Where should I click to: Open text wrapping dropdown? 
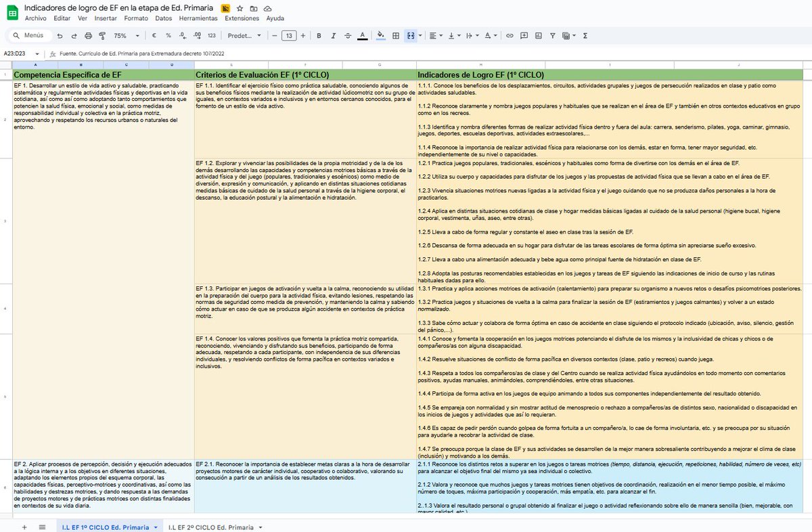[x=473, y=35]
